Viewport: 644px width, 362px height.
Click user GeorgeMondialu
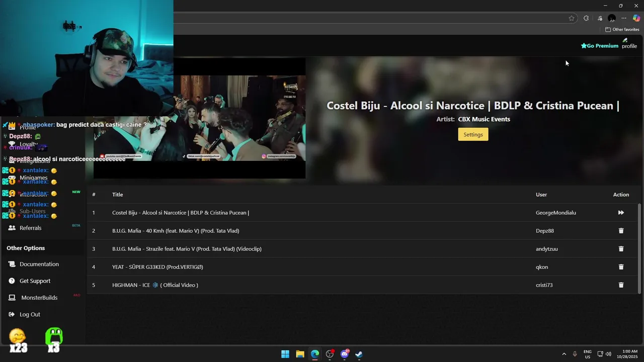coord(556,213)
